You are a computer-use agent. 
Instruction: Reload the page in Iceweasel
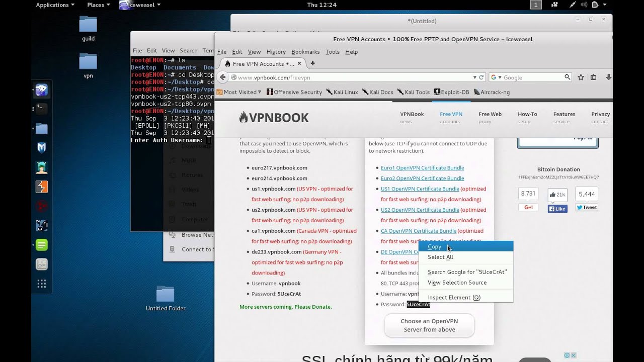point(481,77)
